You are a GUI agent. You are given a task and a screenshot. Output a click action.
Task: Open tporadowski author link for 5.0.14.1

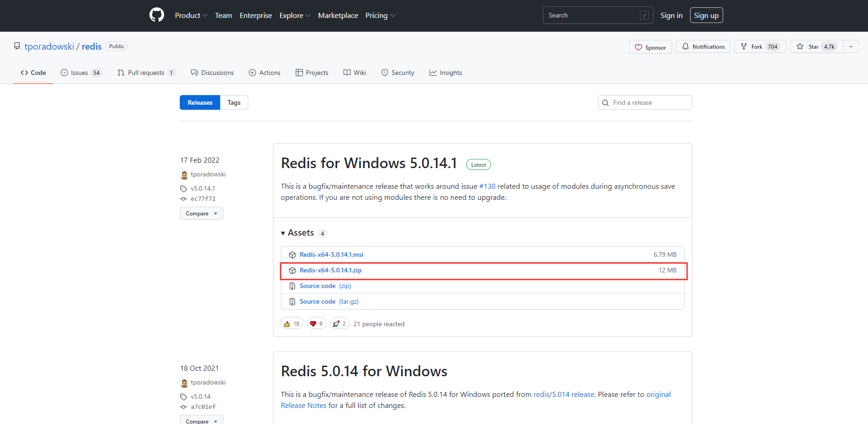pyautogui.click(x=208, y=174)
